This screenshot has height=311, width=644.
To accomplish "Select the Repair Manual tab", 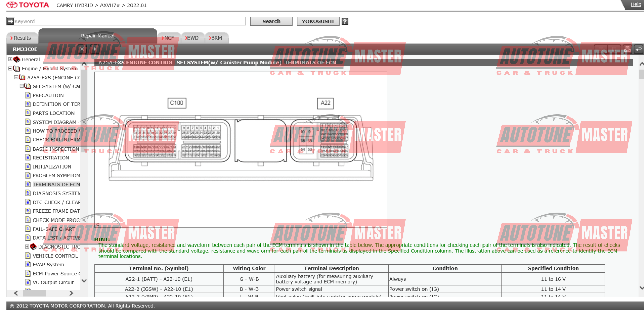I will coord(98,36).
